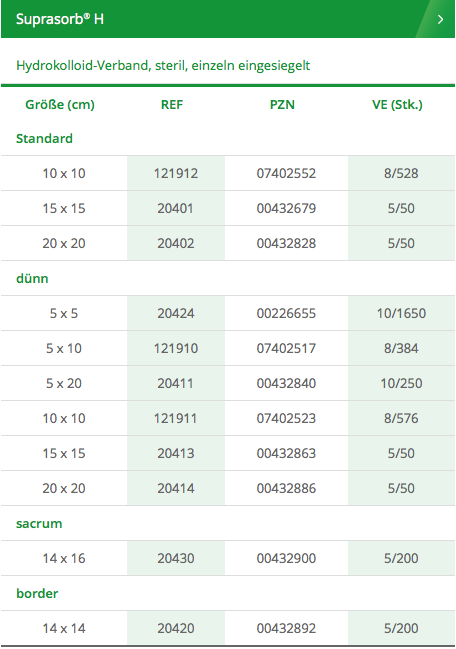Image resolution: width=456 pixels, height=649 pixels.
Task: Select PZN 00432840 in dünn section
Action: [286, 383]
